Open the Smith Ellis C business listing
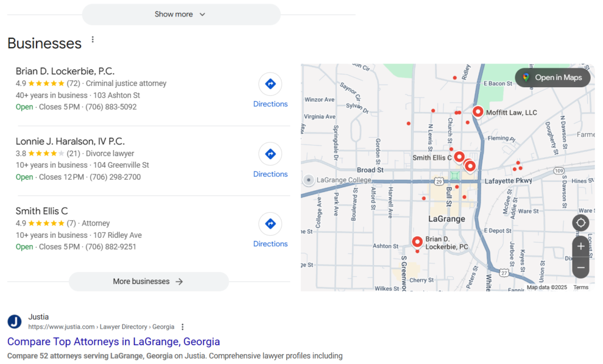This screenshot has width=603, height=364. (x=42, y=211)
